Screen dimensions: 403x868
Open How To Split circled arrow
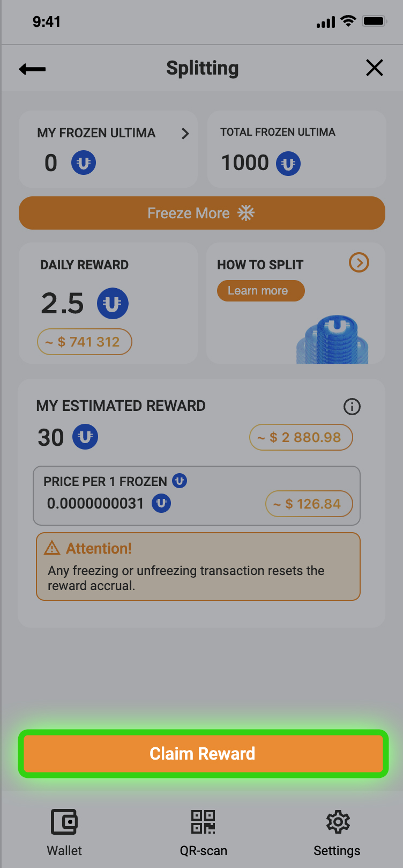coord(359,263)
